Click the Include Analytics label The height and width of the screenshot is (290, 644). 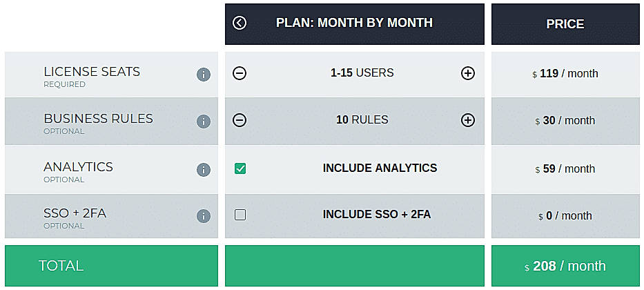[x=380, y=168]
